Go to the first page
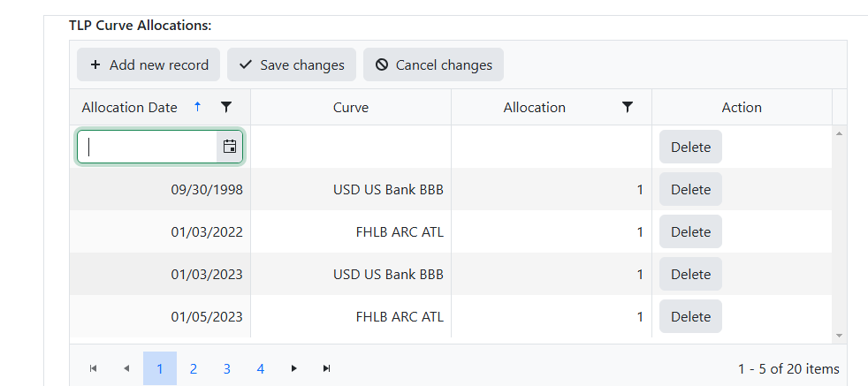 (93, 368)
